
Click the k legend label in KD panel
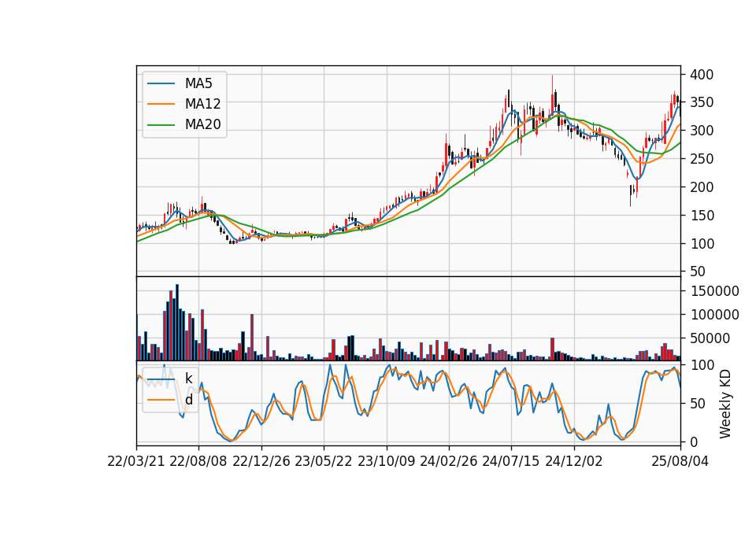click(x=188, y=379)
